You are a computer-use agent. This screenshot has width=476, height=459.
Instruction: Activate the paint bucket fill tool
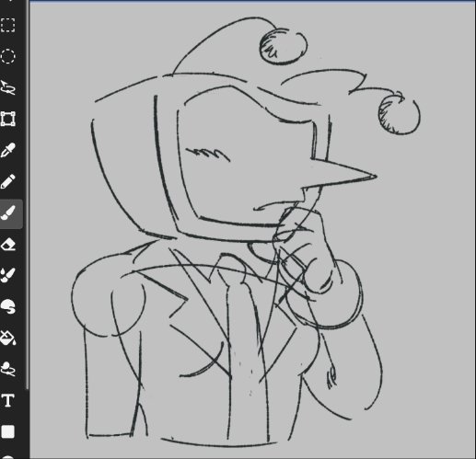pos(8,338)
